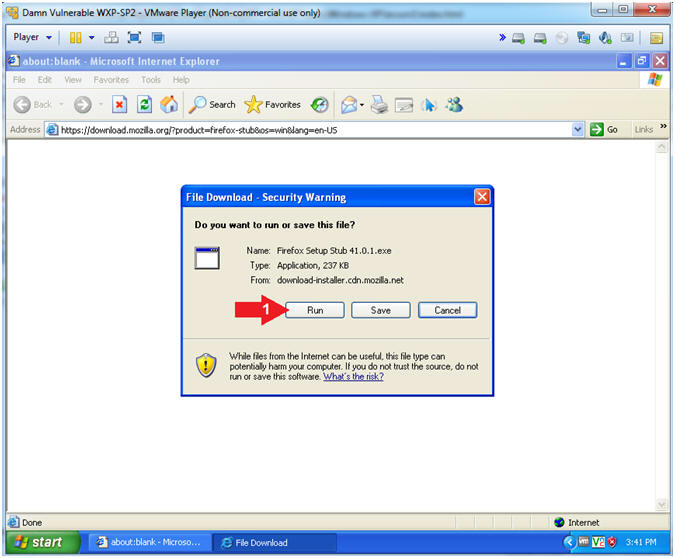
Task: Click the Print toolbar icon
Action: coord(379,105)
